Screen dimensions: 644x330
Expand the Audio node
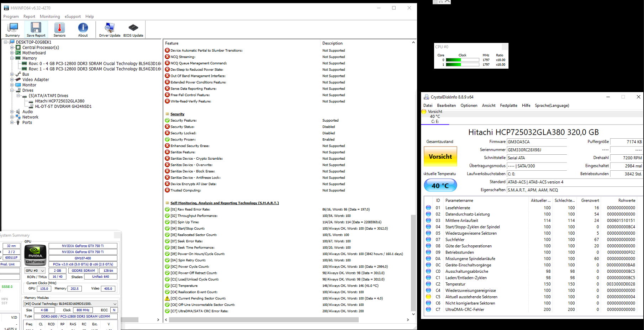pyautogui.click(x=12, y=112)
